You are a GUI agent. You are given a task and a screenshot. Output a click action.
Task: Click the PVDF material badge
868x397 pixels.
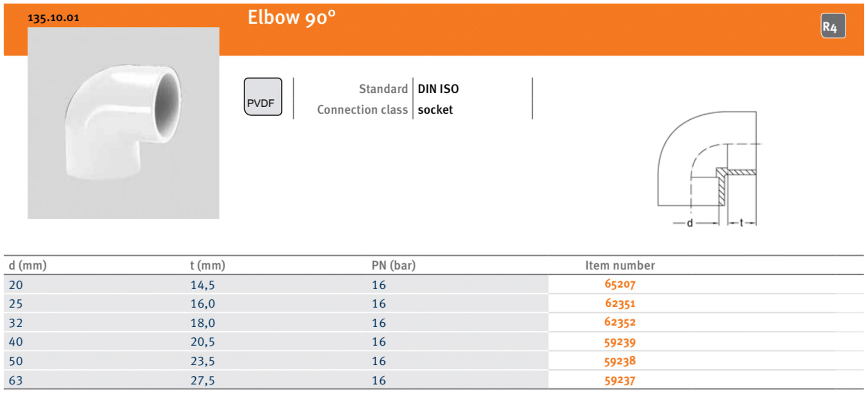pyautogui.click(x=263, y=97)
